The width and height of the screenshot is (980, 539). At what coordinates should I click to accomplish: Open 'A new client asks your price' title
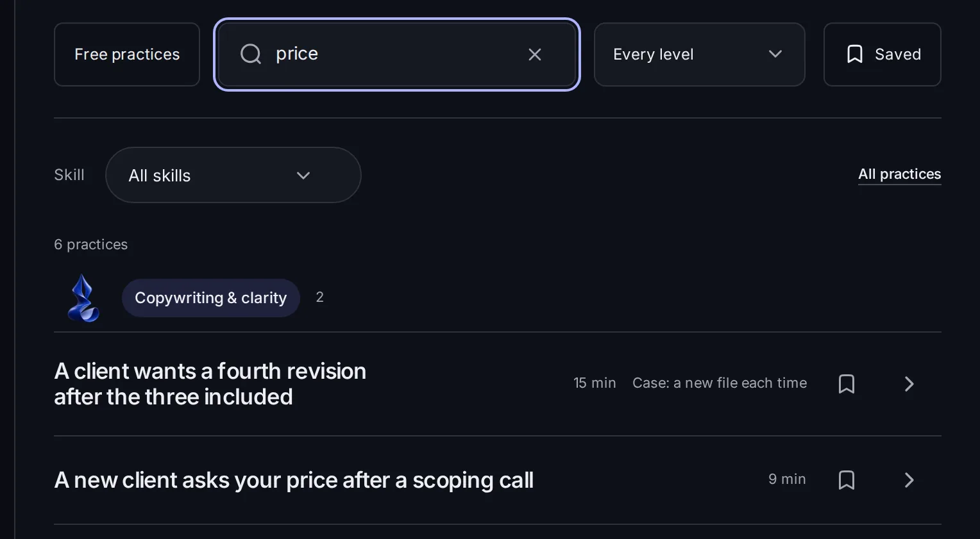294,480
